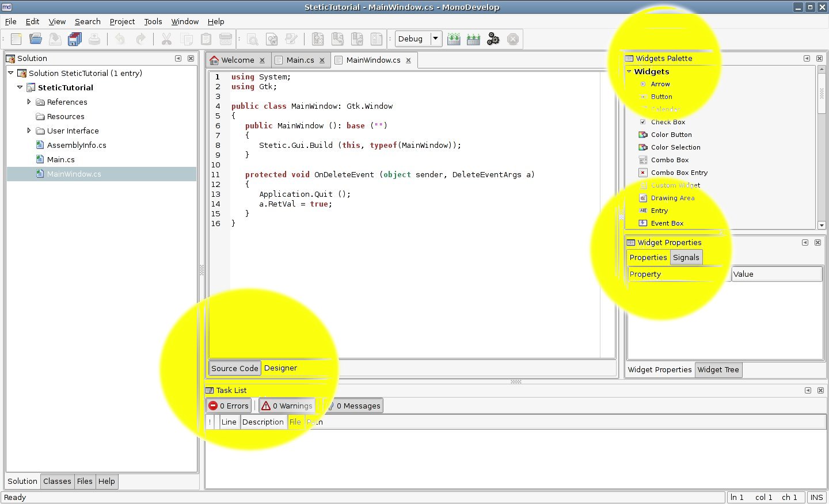
Task: Click the Copy toolbar icon
Action: point(187,39)
